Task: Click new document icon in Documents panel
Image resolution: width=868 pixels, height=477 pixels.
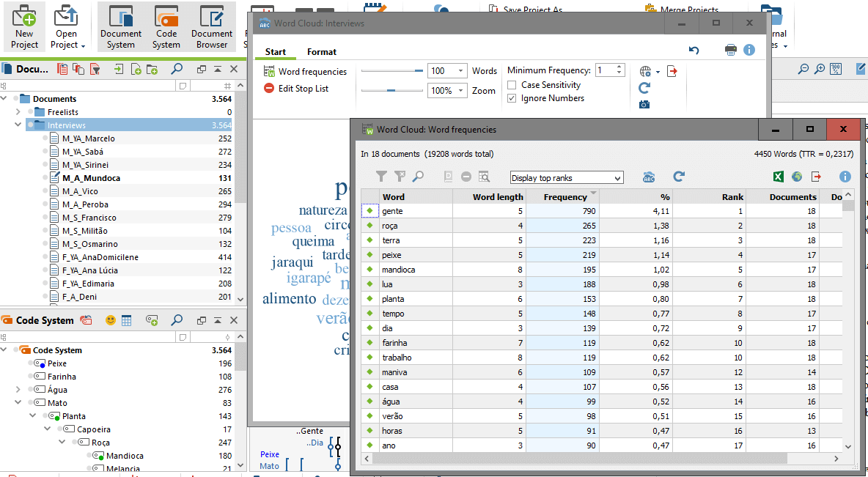Action: click(136, 69)
